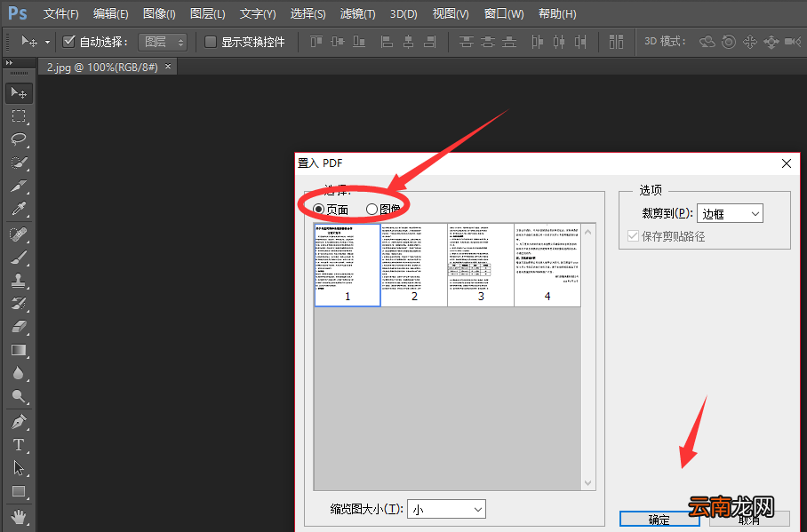Toggle 保存剪贴路径 checkbox
Screen dimensions: 807x532
[633, 236]
